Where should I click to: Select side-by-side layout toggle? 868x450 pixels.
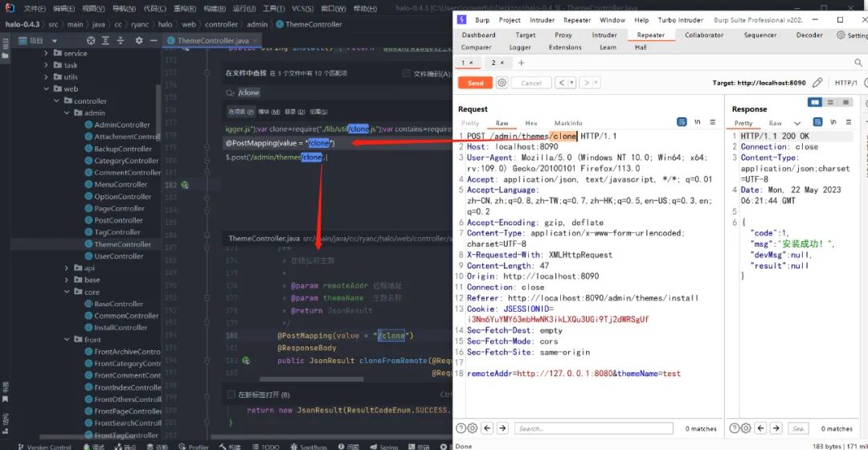click(815, 102)
